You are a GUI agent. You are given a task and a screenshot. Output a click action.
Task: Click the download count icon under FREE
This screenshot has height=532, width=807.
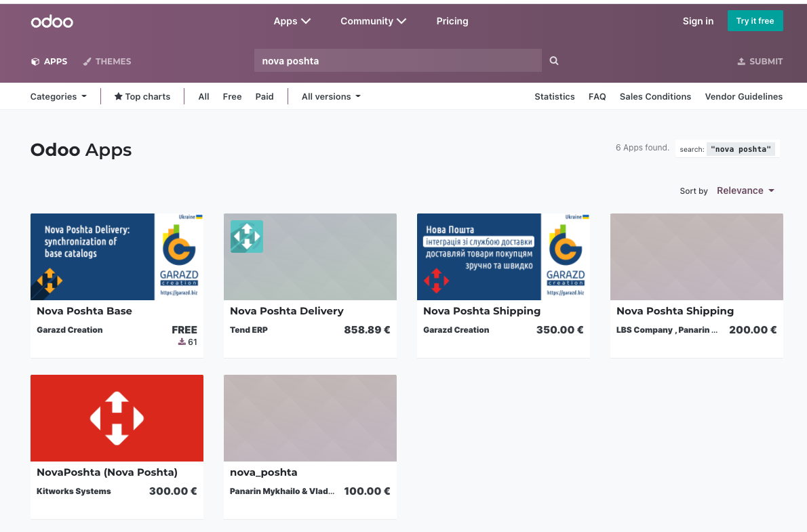click(182, 342)
